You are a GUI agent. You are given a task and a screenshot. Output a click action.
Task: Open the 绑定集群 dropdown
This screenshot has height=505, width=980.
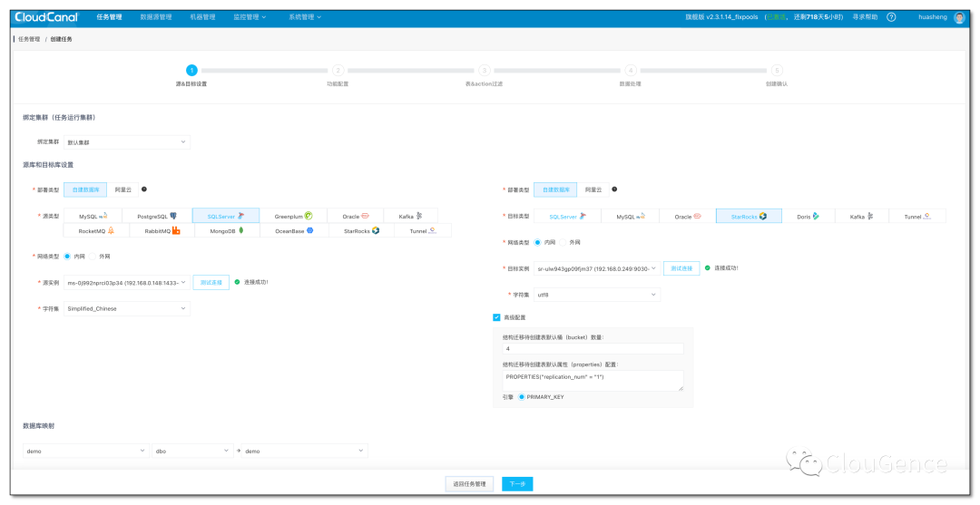coord(127,142)
